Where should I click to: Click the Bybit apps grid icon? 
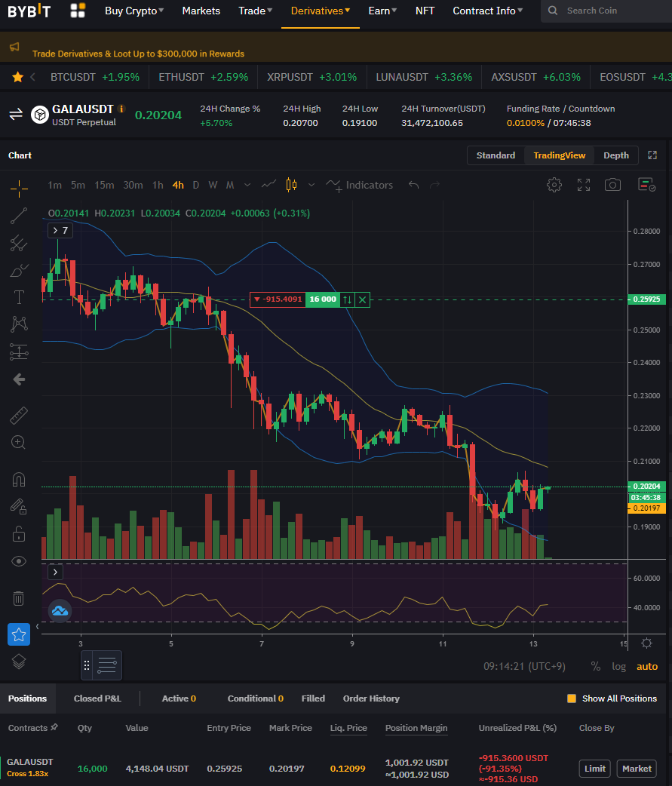[78, 11]
